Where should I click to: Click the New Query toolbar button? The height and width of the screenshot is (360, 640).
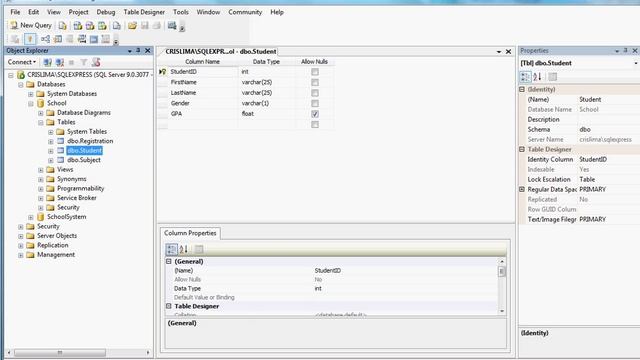pos(31,25)
